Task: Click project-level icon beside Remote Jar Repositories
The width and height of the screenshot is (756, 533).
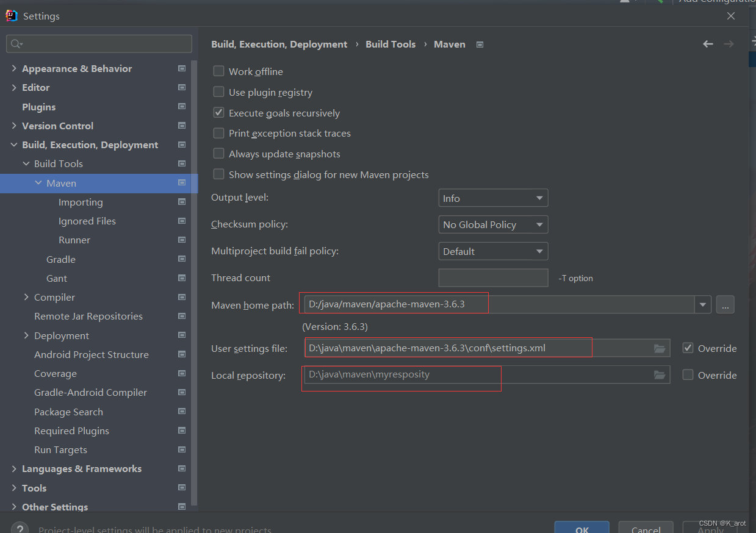Action: coord(182,316)
